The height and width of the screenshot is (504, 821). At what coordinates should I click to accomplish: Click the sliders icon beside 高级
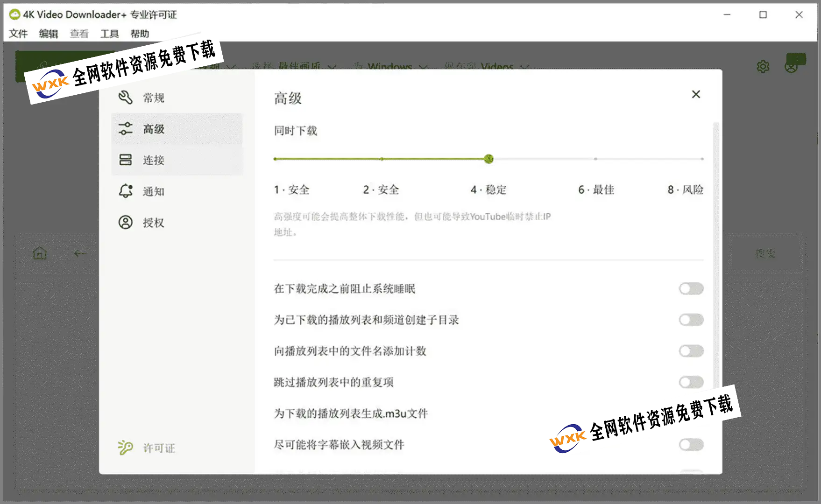click(125, 129)
